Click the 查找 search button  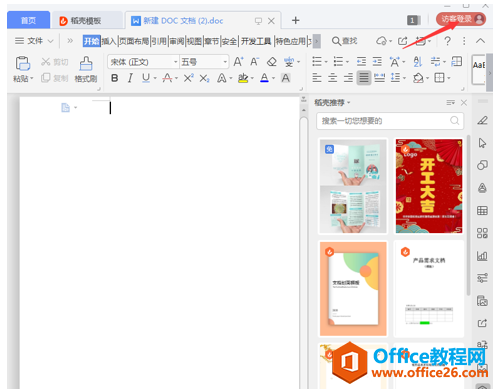345,41
